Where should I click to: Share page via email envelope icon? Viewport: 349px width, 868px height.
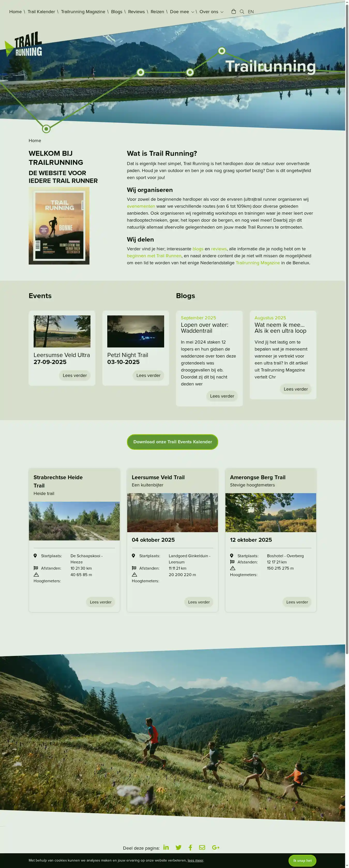(202, 847)
